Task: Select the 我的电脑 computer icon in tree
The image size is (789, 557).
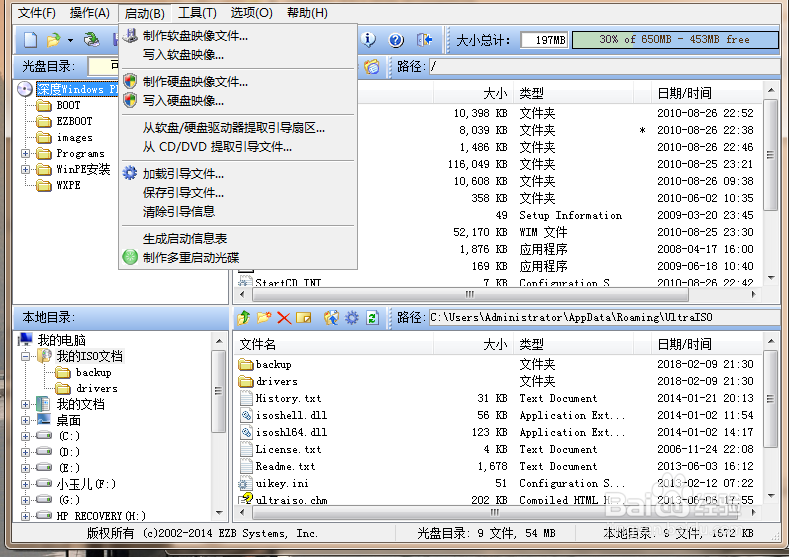Action: 25,340
